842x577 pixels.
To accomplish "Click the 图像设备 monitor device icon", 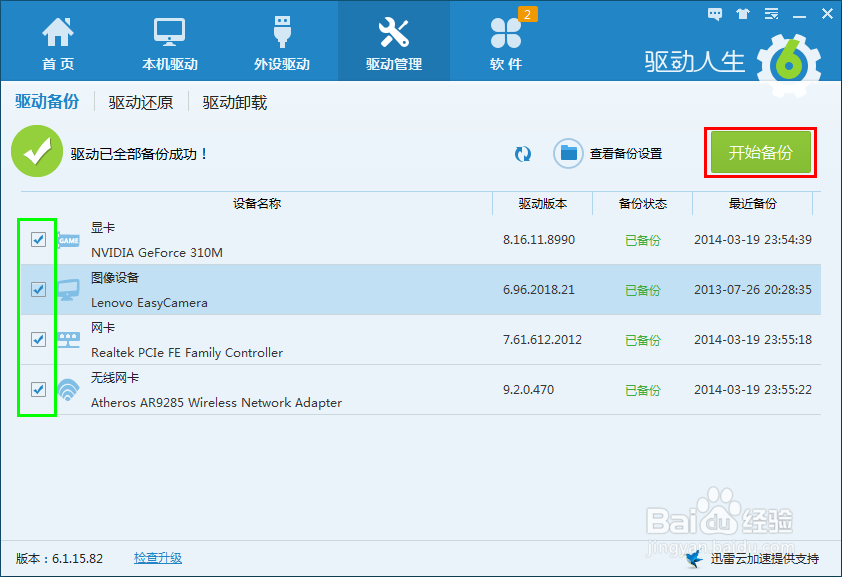I will pos(69,290).
